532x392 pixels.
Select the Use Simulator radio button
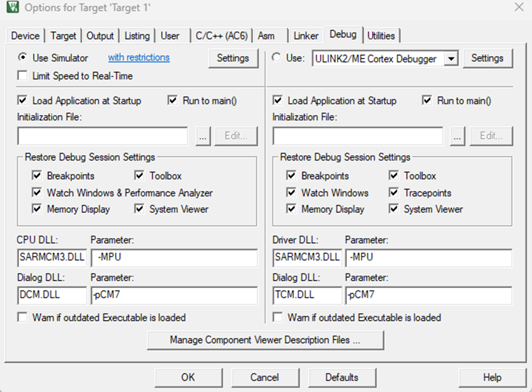point(22,58)
